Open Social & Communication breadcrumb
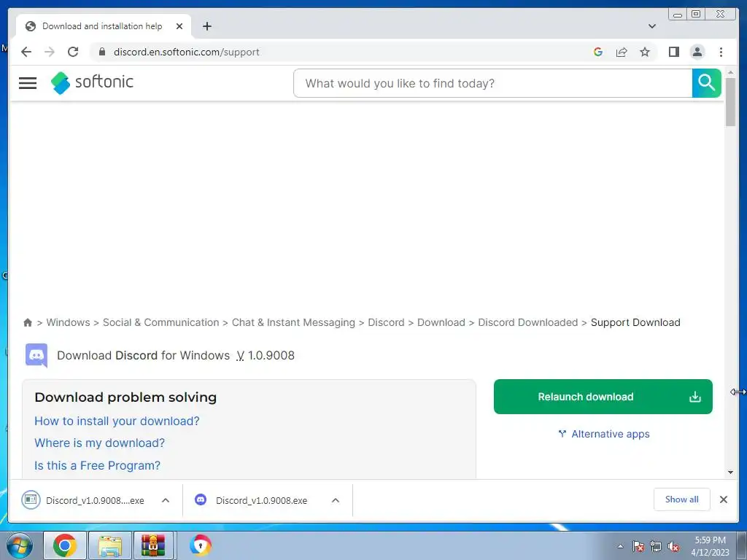This screenshot has width=747, height=560. (x=161, y=322)
